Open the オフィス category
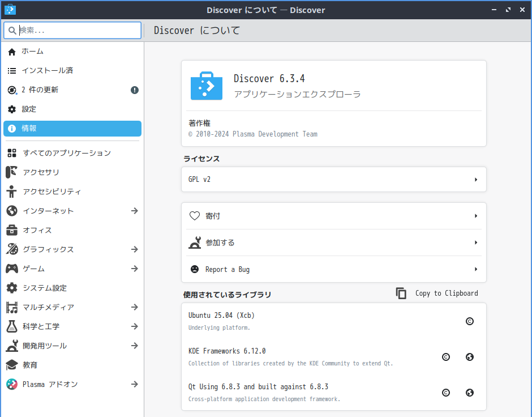 click(72, 230)
